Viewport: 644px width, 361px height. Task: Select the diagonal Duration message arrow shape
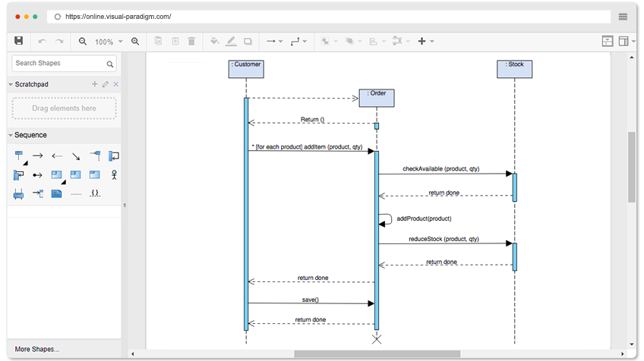point(76,156)
